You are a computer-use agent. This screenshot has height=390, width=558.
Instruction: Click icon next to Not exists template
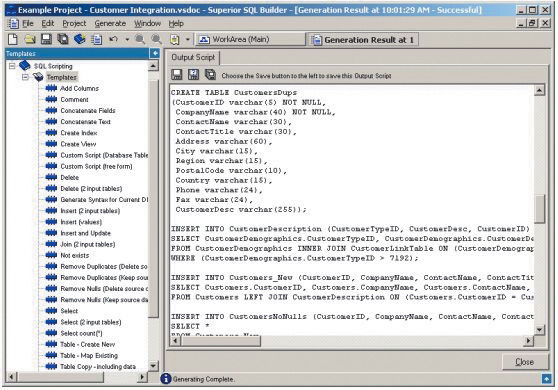tap(51, 255)
